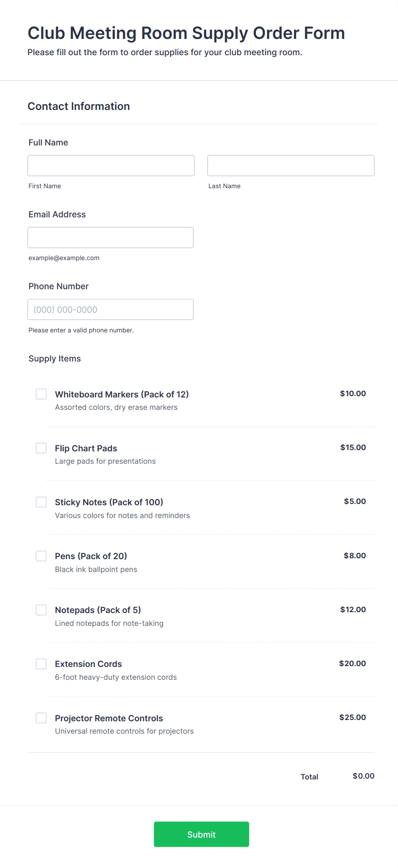Click the $0.00 total amount

click(363, 776)
